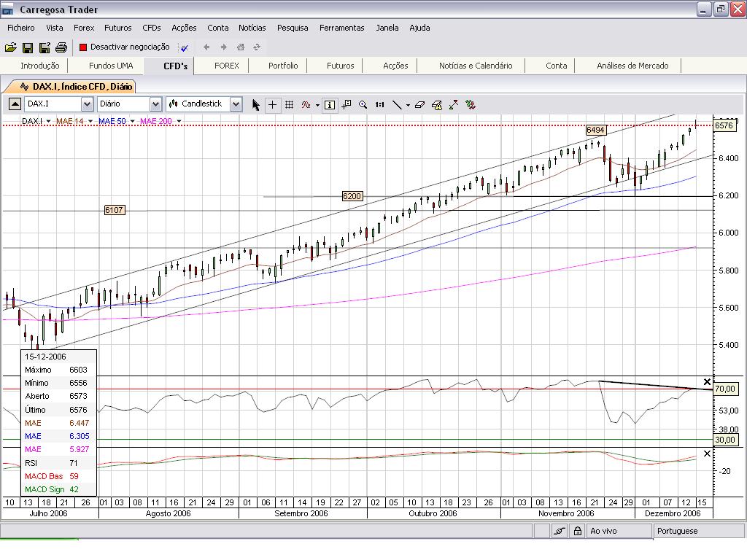Click the crosshair with data box icon

347,105
